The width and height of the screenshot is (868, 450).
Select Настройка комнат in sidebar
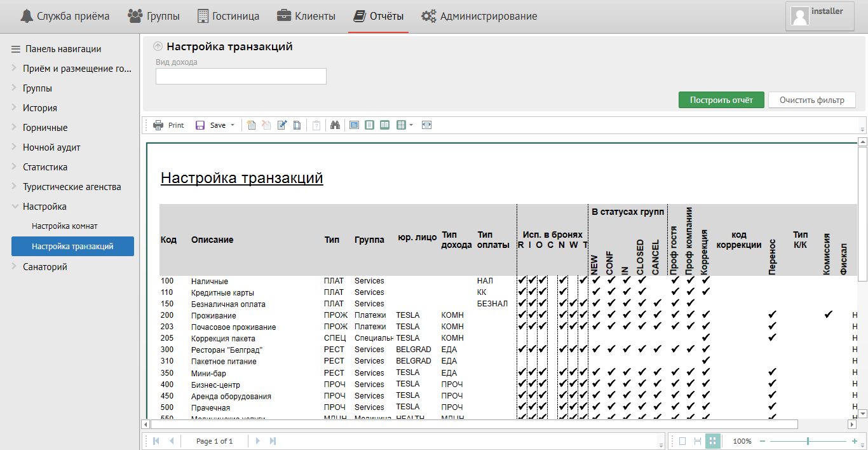pos(65,226)
